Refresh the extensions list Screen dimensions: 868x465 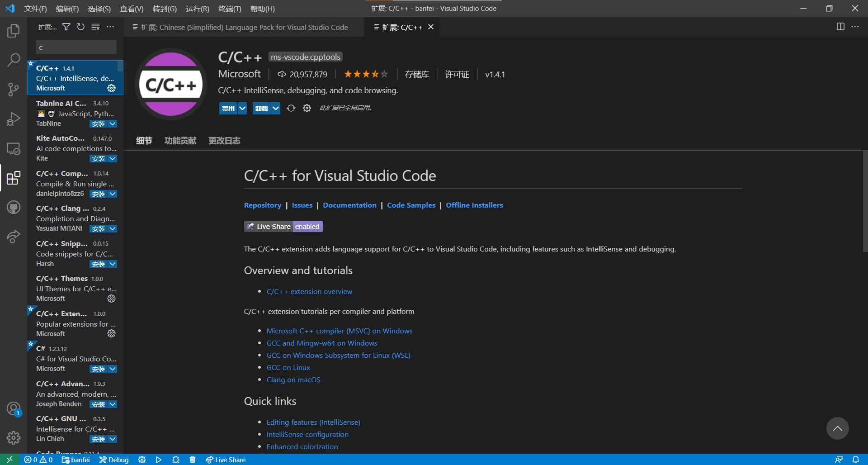pos(81,27)
